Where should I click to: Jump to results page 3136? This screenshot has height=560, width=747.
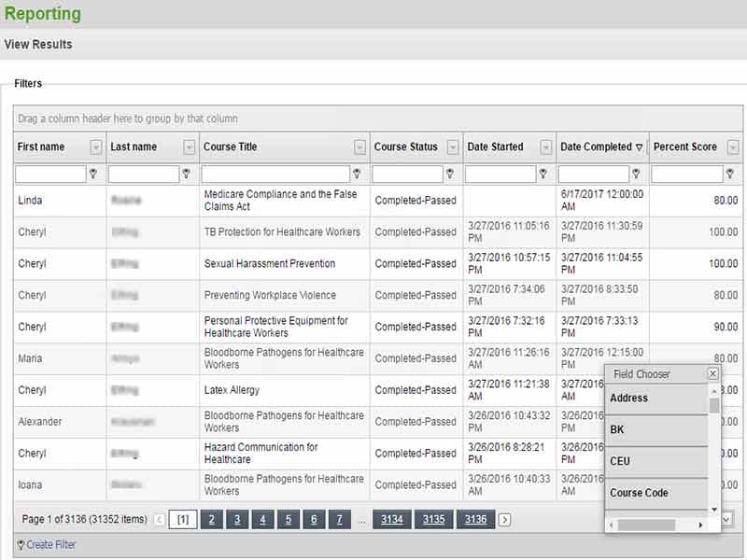475,520
